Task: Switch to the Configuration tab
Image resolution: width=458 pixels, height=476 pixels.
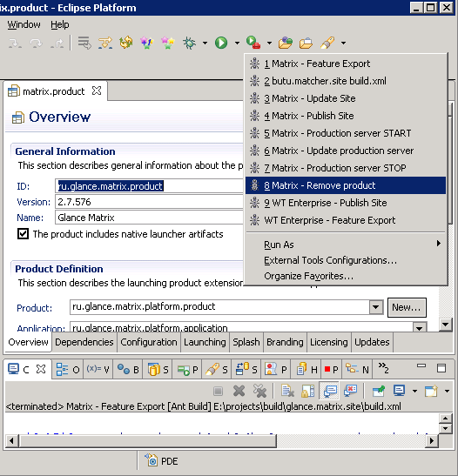Action: pos(149,342)
